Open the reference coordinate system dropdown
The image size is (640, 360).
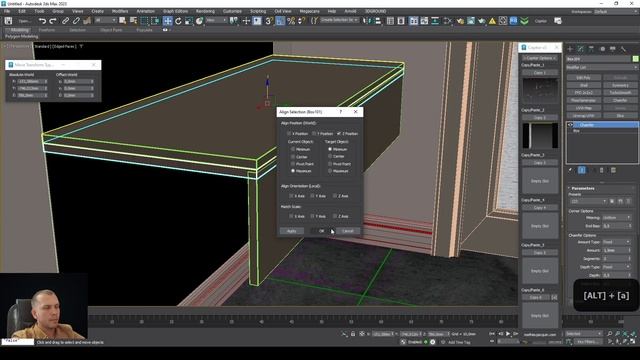217,20
